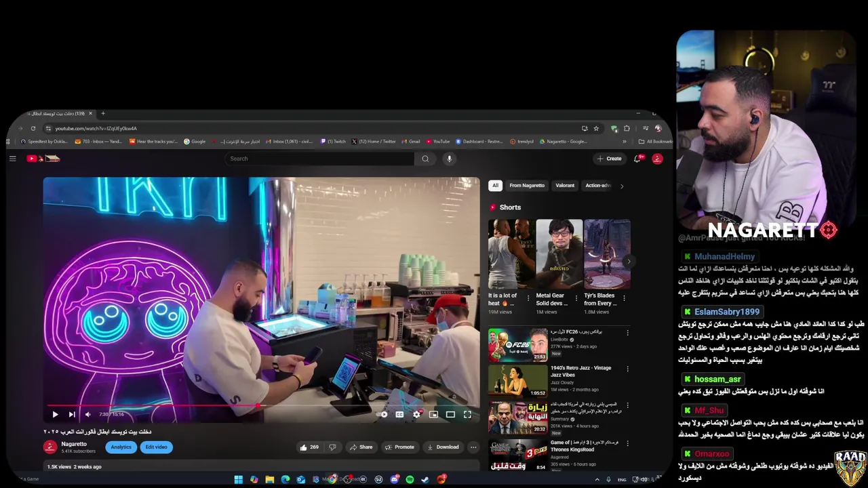
Task: Share the video
Action: tap(361, 447)
